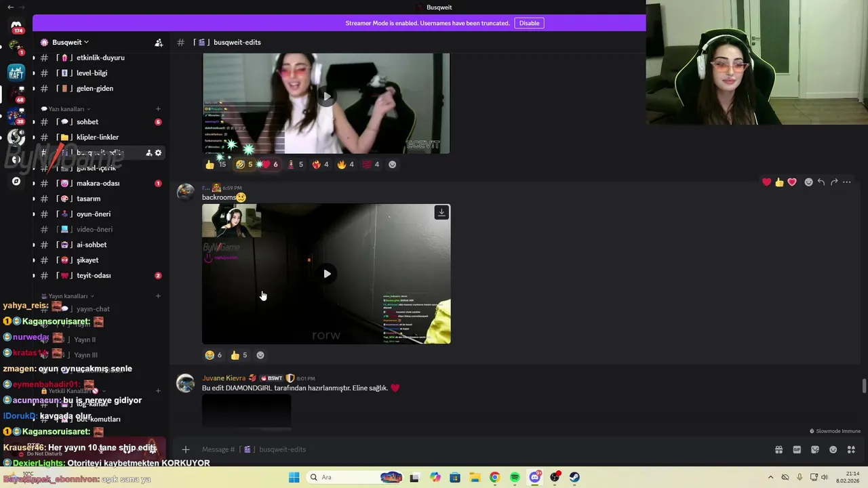This screenshot has width=868, height=488.
Task: Open Discord direct messages home icon
Action: (x=16, y=26)
